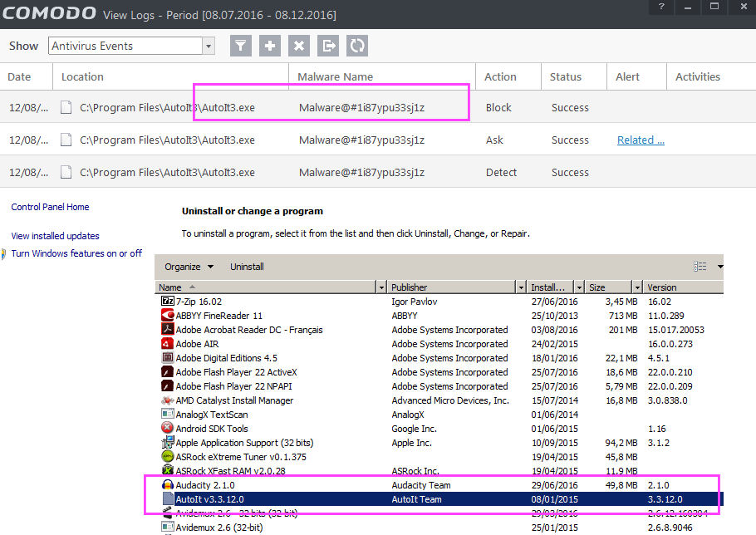The height and width of the screenshot is (535, 756).
Task: Click the AMD Catalyst Install Manager icon
Action: pos(167,400)
